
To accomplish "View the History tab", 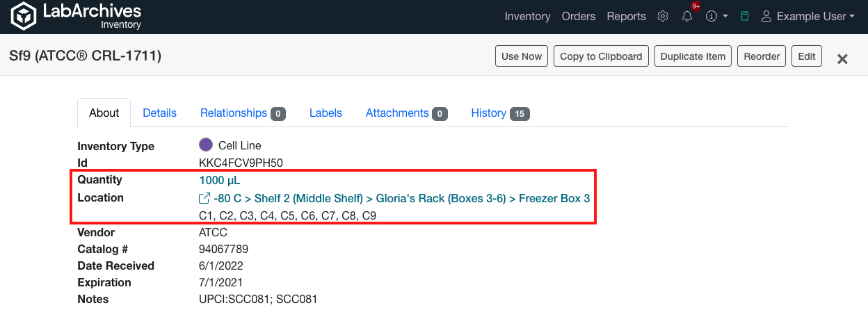I will tap(488, 113).
